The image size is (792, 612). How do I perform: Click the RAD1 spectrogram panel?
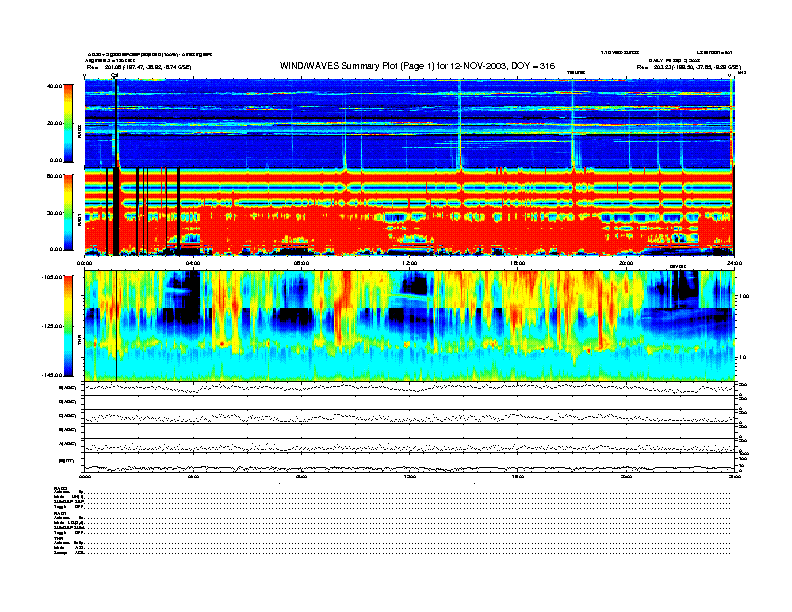pos(409,213)
